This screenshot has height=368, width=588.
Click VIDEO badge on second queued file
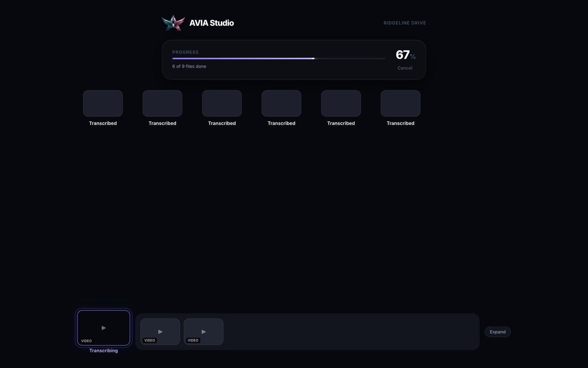tap(193, 340)
